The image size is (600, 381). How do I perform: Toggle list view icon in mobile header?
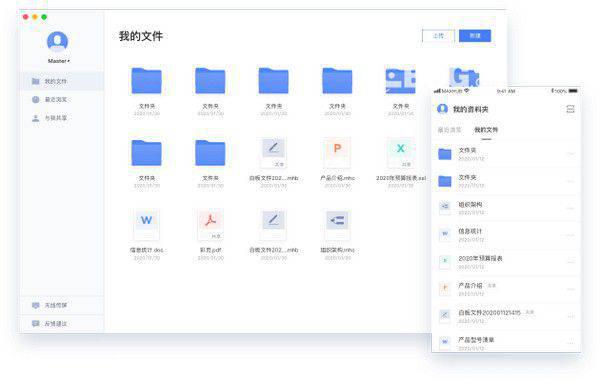(570, 109)
